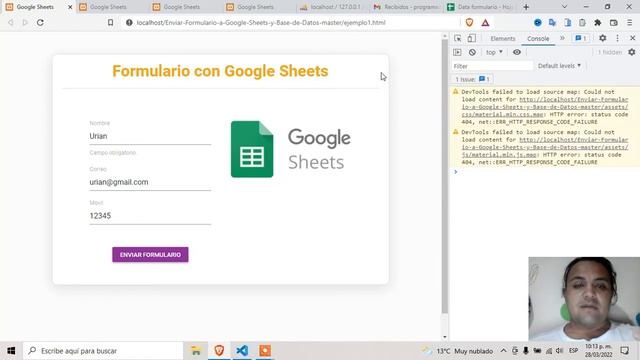Click the ESP language indicator
The width and height of the screenshot is (640, 360).
coord(573,351)
